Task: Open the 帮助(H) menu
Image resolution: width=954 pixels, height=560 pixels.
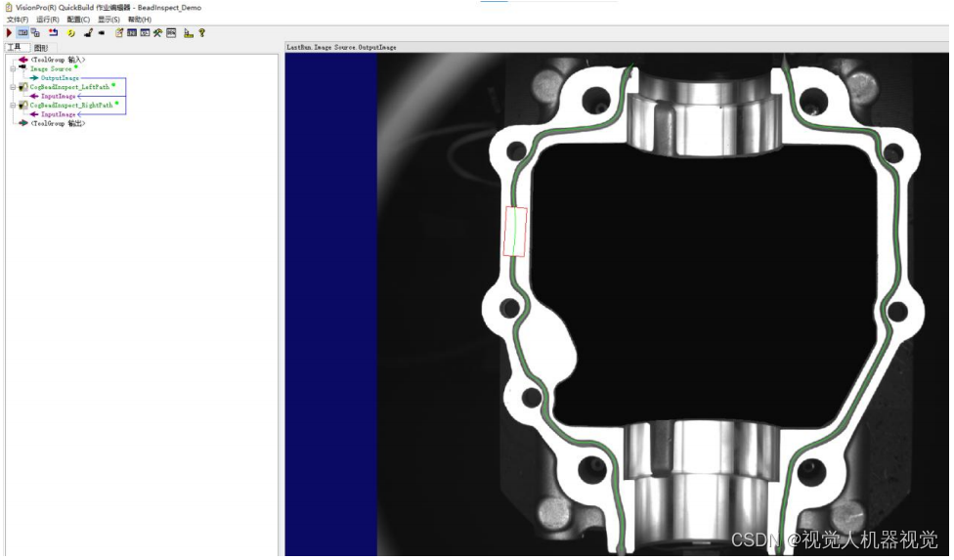Action: (x=140, y=20)
